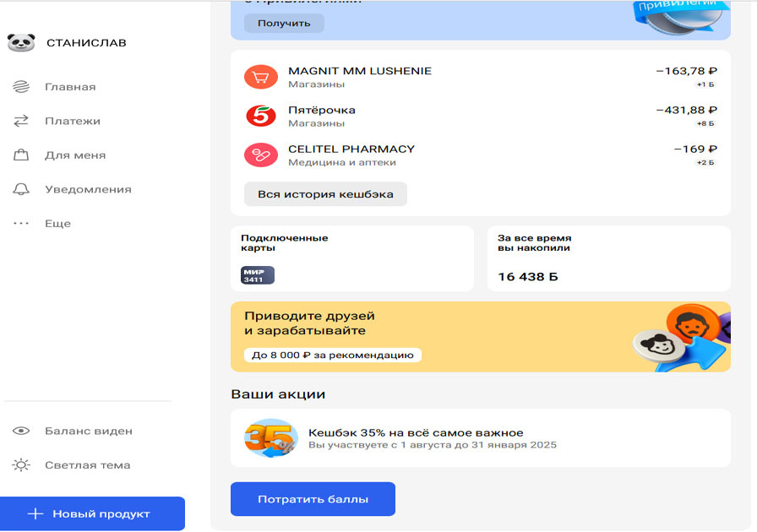
Task: Click the CELITEL PHARMACY pill icon
Action: coord(260,155)
